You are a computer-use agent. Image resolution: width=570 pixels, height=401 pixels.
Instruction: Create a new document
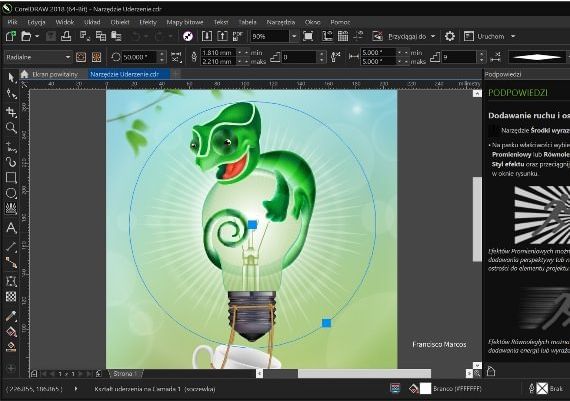11,36
